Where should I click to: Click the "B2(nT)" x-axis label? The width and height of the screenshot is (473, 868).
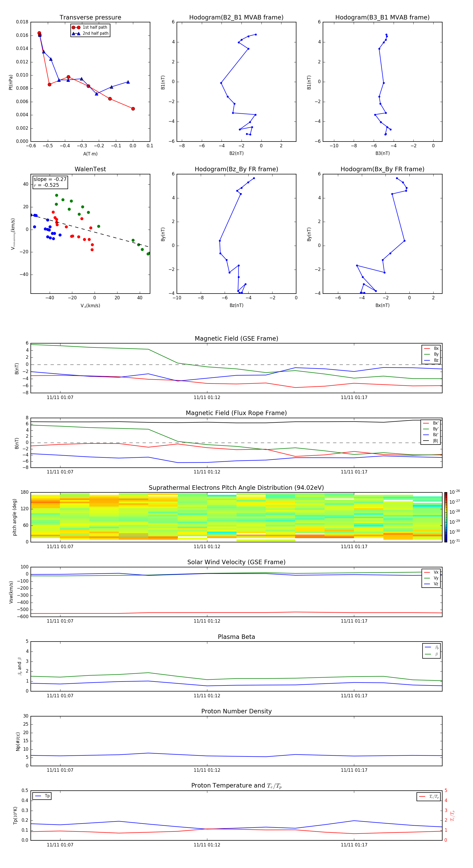click(236, 153)
